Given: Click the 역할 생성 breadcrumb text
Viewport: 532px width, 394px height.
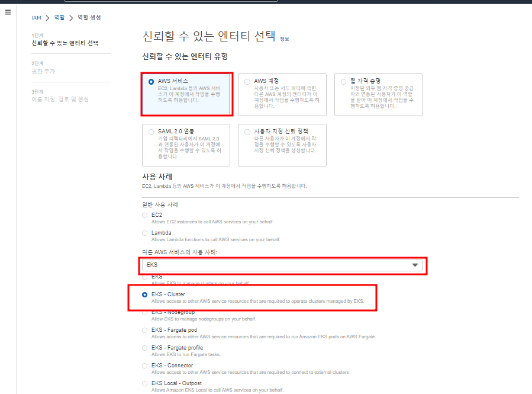Looking at the screenshot, I should tap(89, 17).
